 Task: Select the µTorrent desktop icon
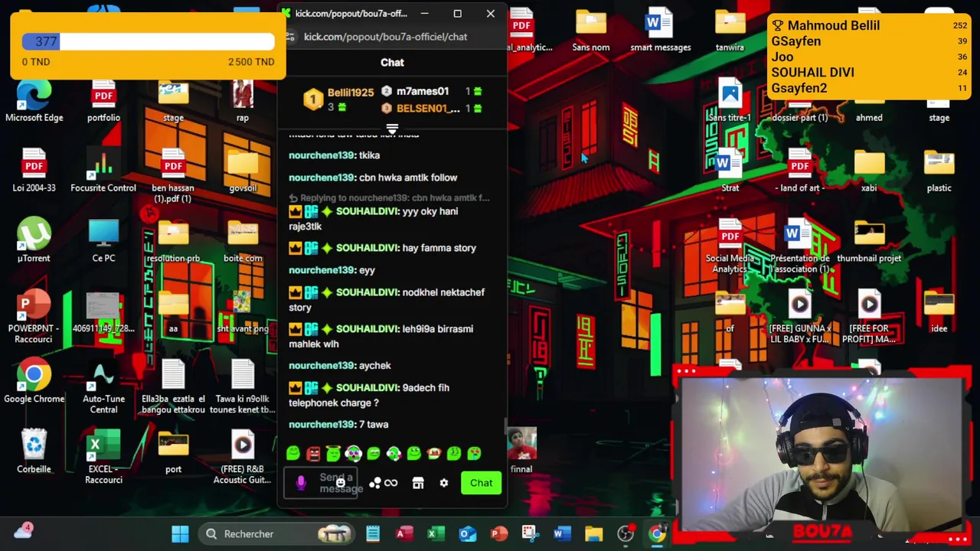click(34, 242)
